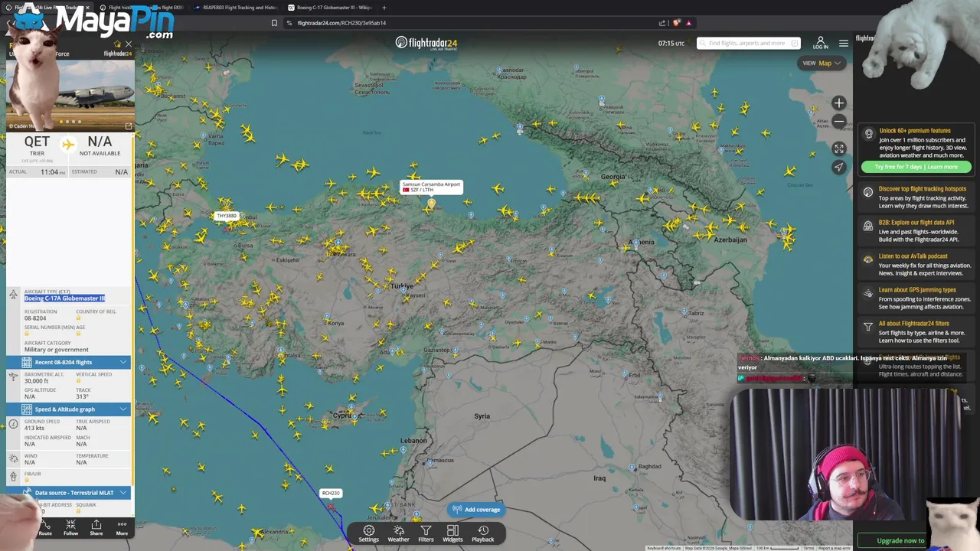
Task: Click the Brave shields icon
Action: point(678,23)
